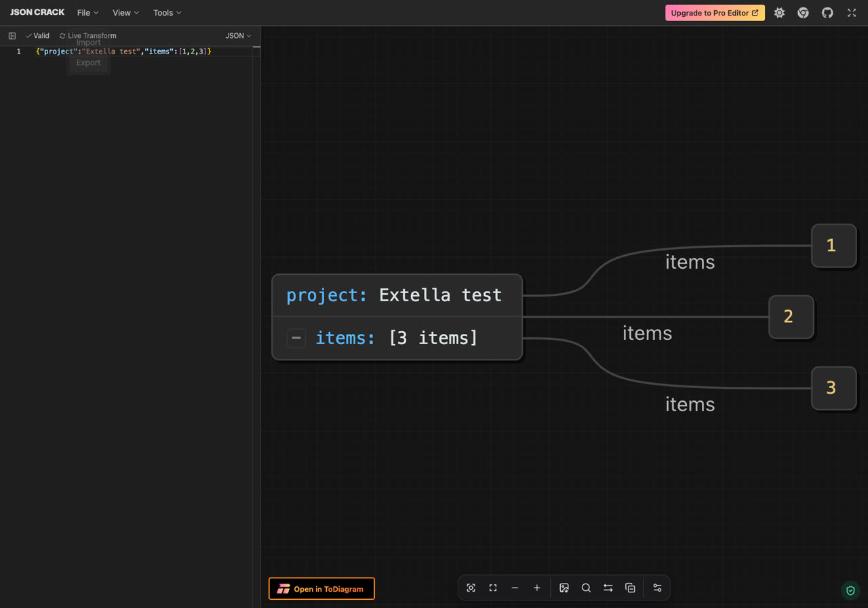Click the Chrome extension icon
The width and height of the screenshot is (868, 608).
click(x=803, y=13)
